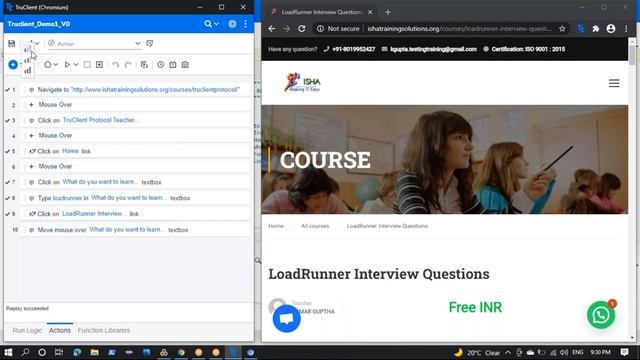Image resolution: width=640 pixels, height=360 pixels.
Task: Collapse the script level dropdown arrow
Action: pyautogui.click(x=37, y=43)
